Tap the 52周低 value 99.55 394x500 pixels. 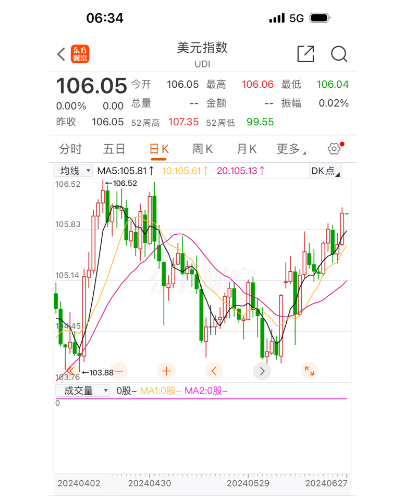point(260,122)
